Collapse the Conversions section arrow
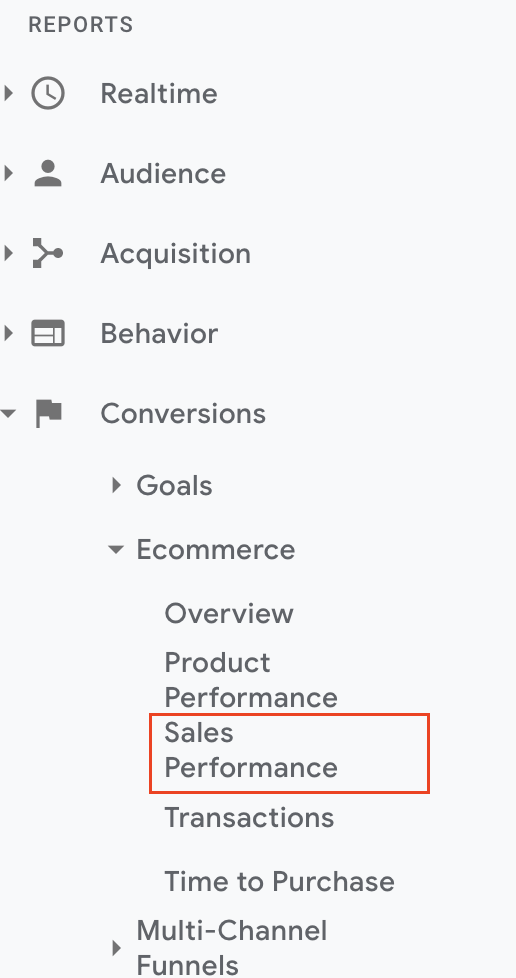Viewport: 516px width, 978px height. pyautogui.click(x=8, y=413)
